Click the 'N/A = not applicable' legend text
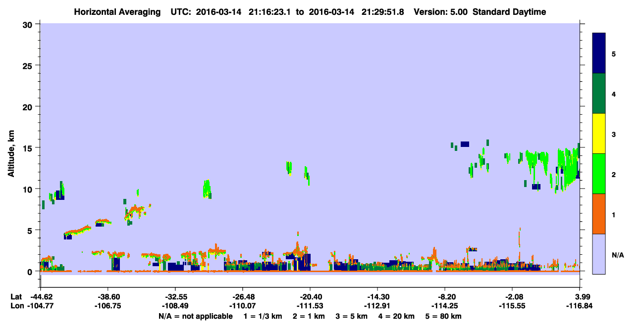The width and height of the screenshot is (644, 330). (196, 316)
